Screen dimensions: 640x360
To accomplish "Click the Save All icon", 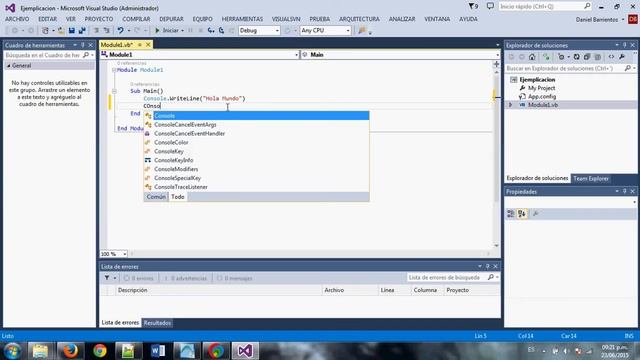I will [x=82, y=31].
